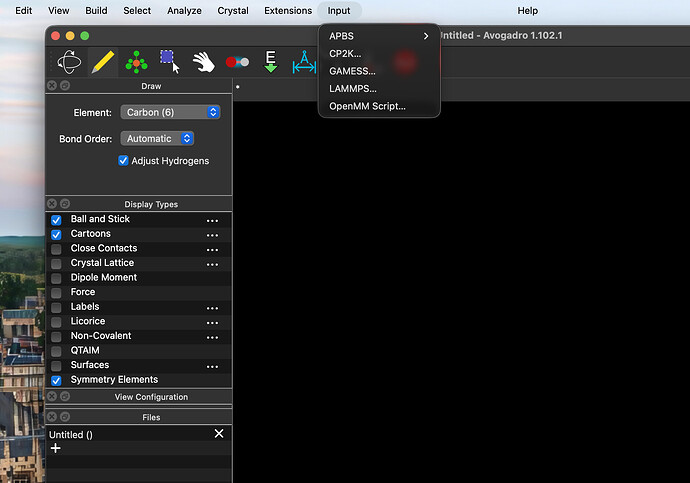The width and height of the screenshot is (690, 483).
Task: Open the Bond Order dropdown
Action: [157, 139]
